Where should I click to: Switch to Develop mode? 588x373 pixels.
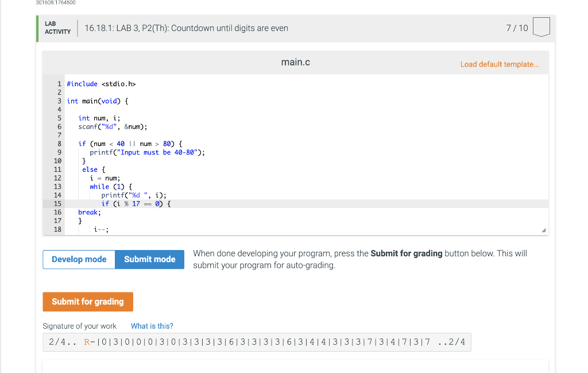click(79, 259)
